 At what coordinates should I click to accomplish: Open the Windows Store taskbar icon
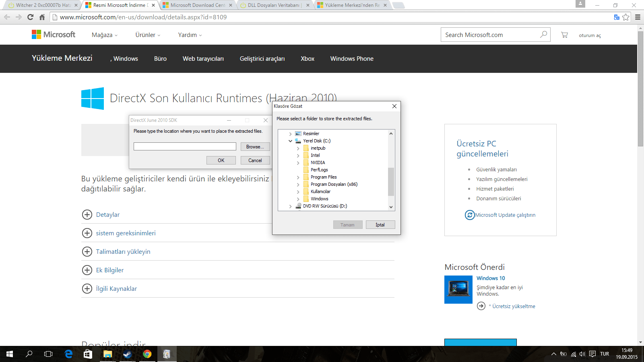tap(88, 354)
